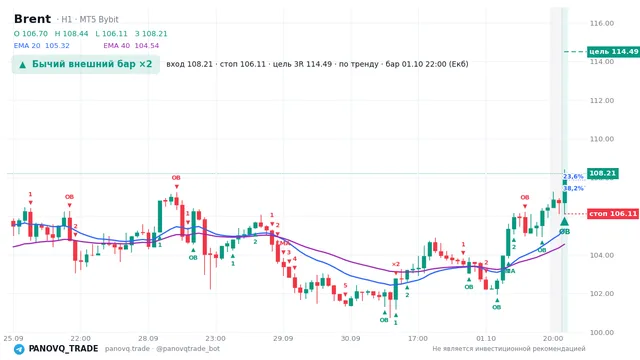Viewport: 640px width, 360px height.
Task: Click the green triangle in the Бычий внешний бар badge
Action: point(23,64)
